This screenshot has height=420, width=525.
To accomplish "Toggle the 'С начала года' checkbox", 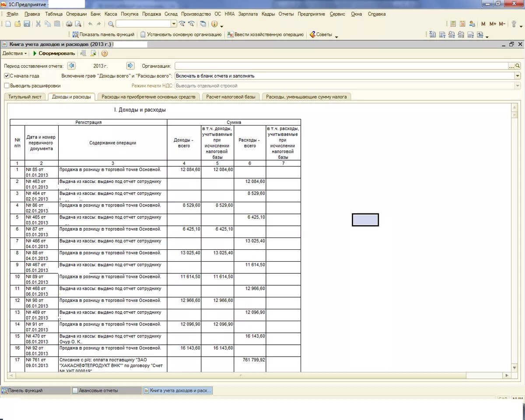I will click(7, 76).
